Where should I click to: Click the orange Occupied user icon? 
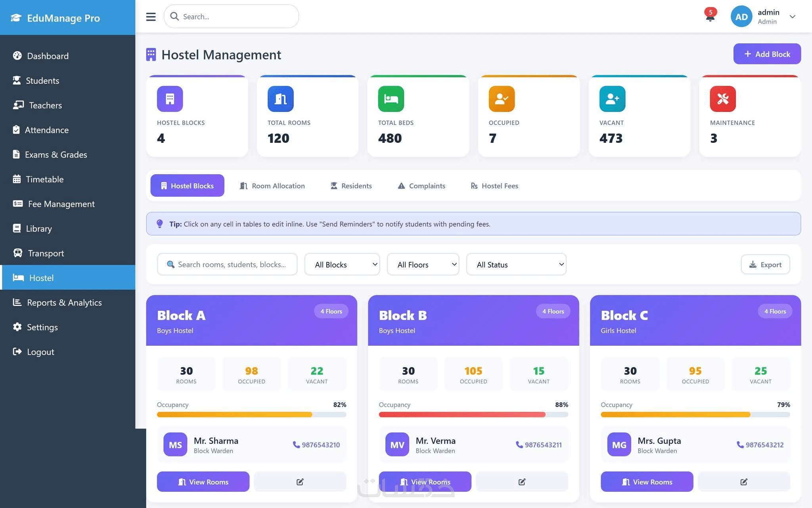501,99
